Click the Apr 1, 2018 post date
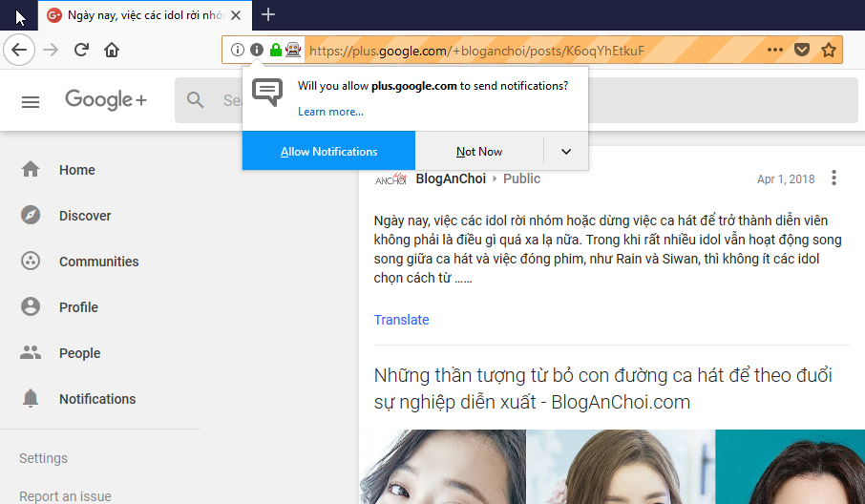Image resolution: width=865 pixels, height=504 pixels. [786, 179]
